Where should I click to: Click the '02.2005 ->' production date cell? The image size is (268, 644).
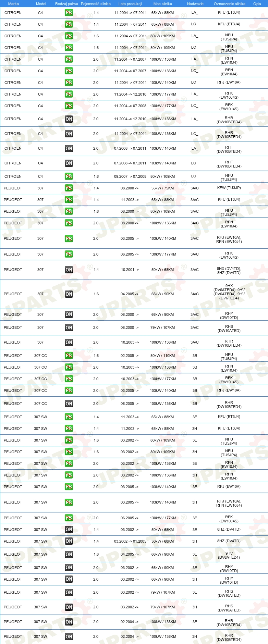[130, 356]
